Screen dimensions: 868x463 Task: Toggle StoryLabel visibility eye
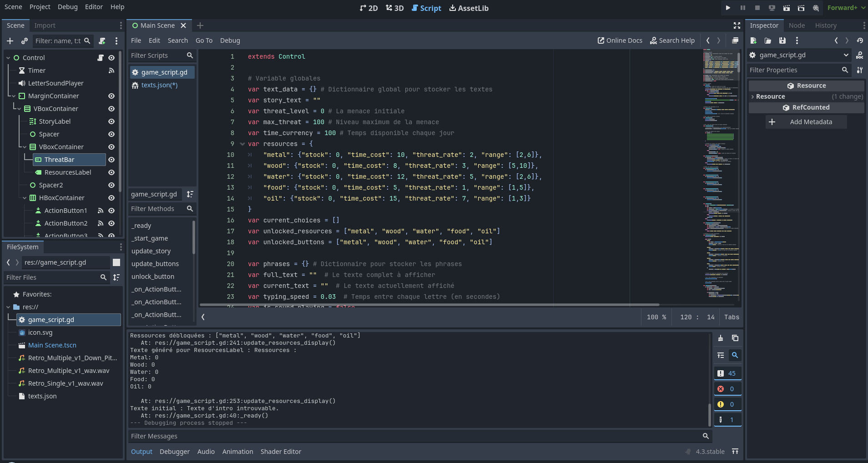click(111, 121)
